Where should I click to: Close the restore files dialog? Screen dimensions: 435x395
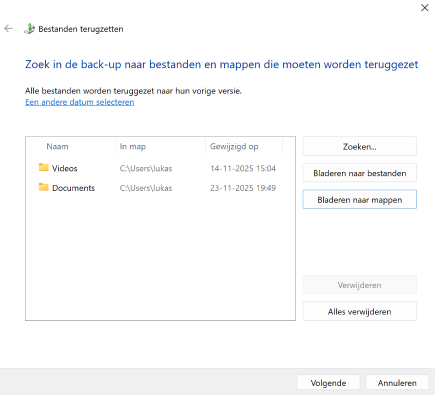[x=424, y=8]
